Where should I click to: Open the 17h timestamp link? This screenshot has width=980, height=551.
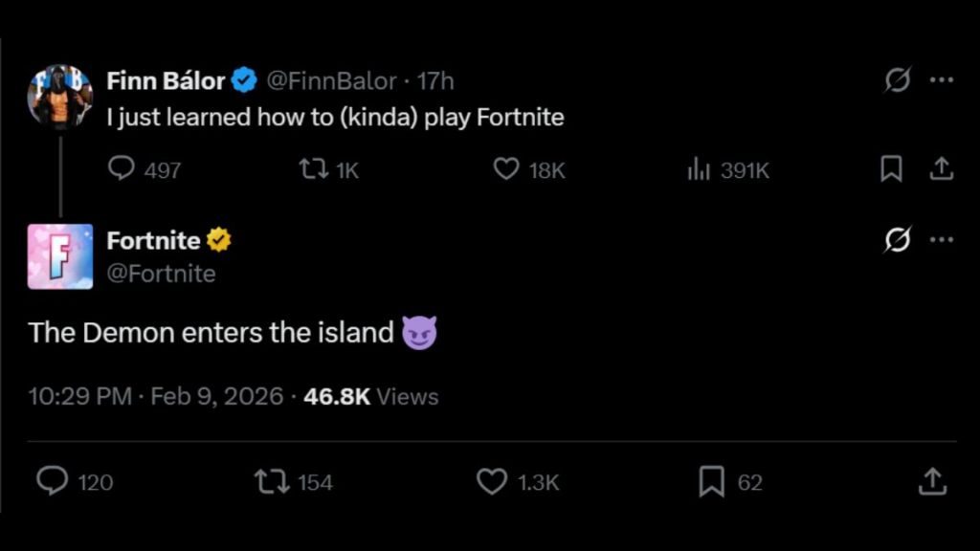click(437, 81)
